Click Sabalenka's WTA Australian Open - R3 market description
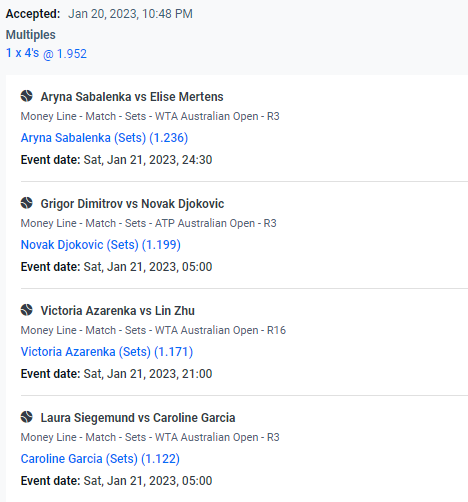Image resolution: width=468 pixels, height=502 pixels. point(150,116)
